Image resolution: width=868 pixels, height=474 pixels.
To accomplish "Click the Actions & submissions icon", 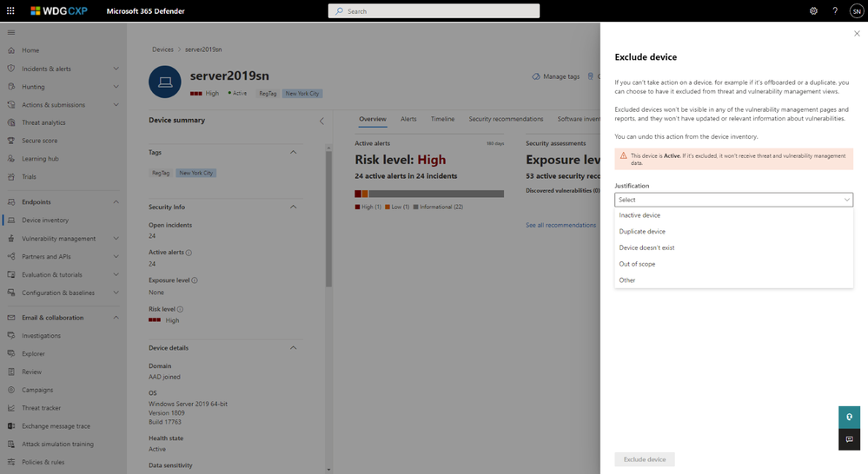I will point(11,104).
